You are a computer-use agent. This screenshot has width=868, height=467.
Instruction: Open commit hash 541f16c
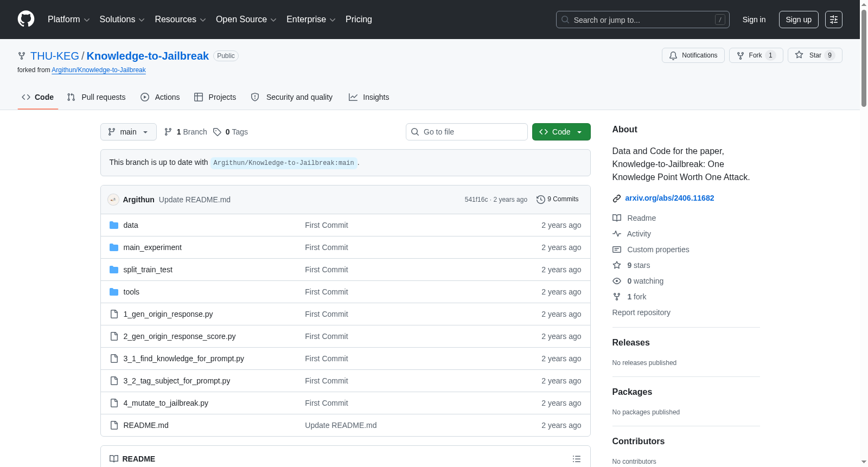[476, 200]
